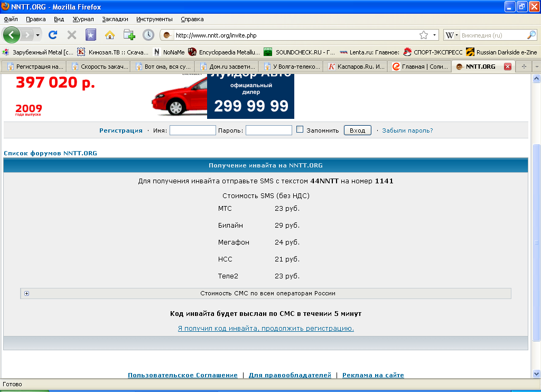
Task: Open a new tab with the folder-plus icon
Action: tap(129, 35)
